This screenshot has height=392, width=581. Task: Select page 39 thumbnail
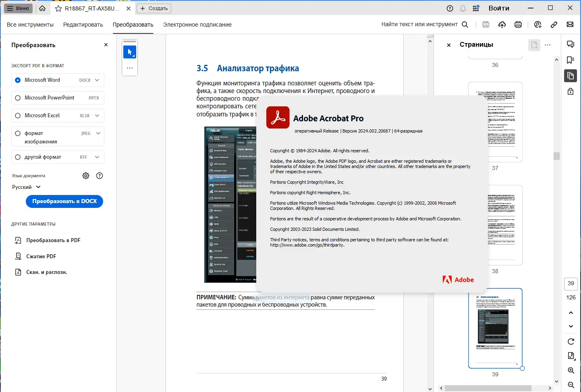(x=495, y=328)
